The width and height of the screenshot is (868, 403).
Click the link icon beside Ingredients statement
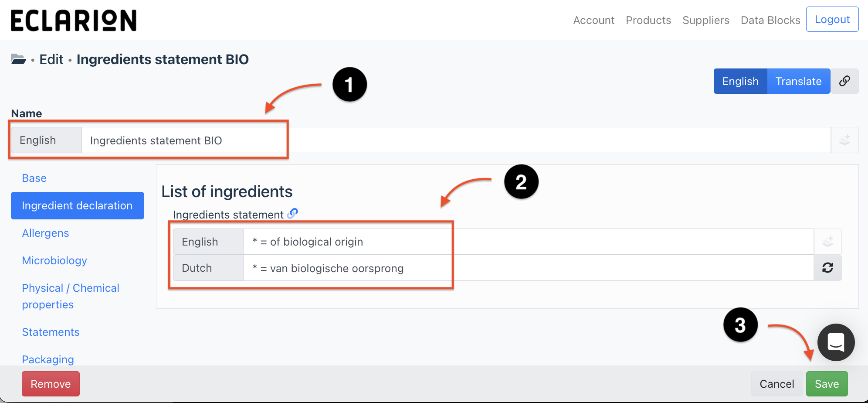(x=292, y=214)
